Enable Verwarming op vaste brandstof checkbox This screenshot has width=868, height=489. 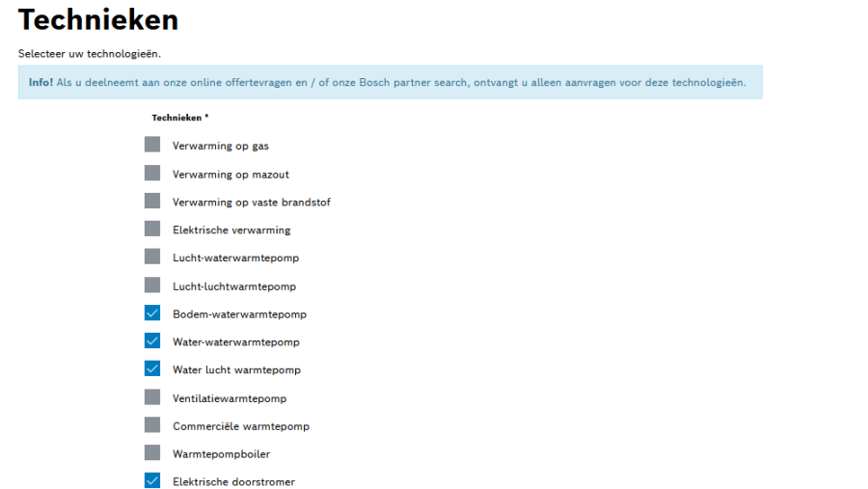coord(152,201)
